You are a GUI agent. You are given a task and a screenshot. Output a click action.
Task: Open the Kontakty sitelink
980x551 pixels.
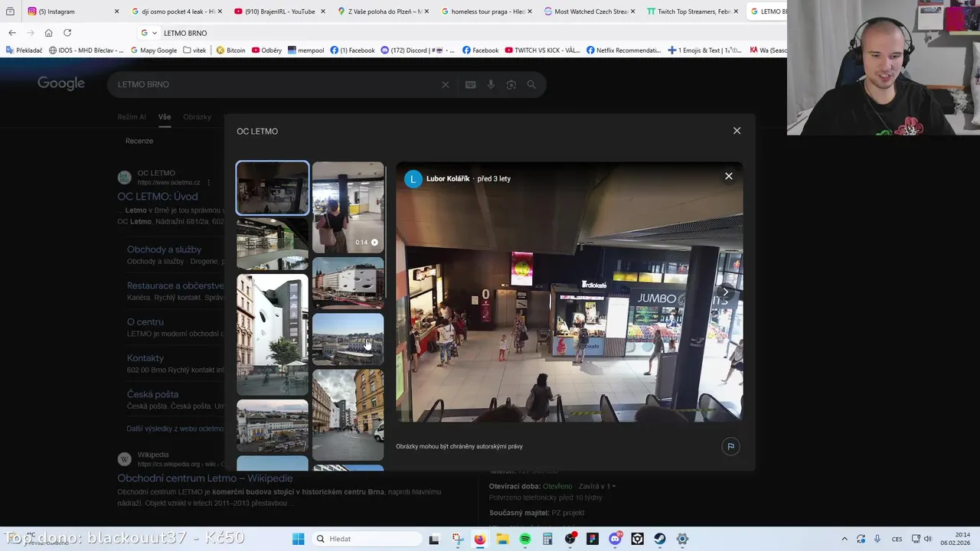pyautogui.click(x=145, y=358)
